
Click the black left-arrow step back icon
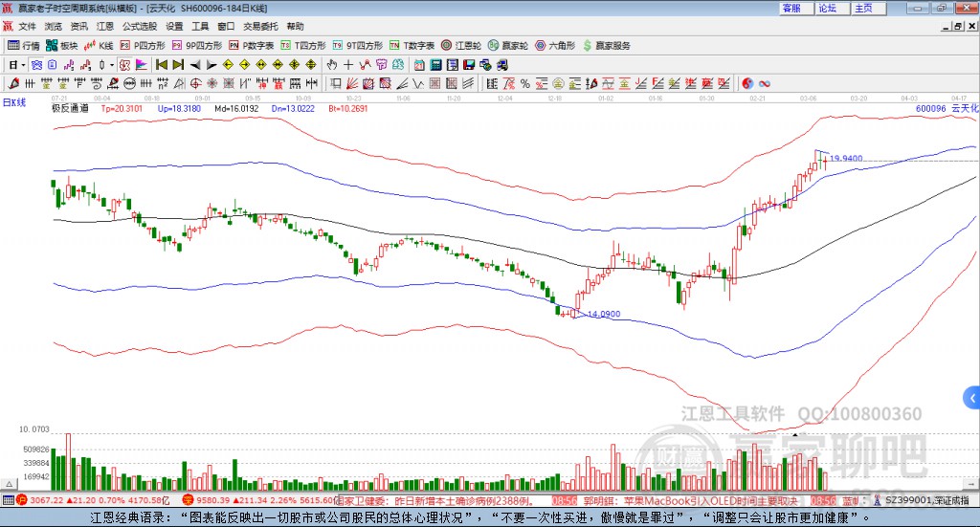(195, 65)
